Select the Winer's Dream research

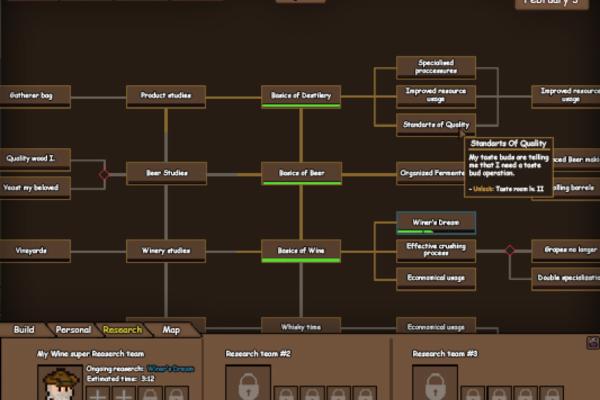coord(436,223)
